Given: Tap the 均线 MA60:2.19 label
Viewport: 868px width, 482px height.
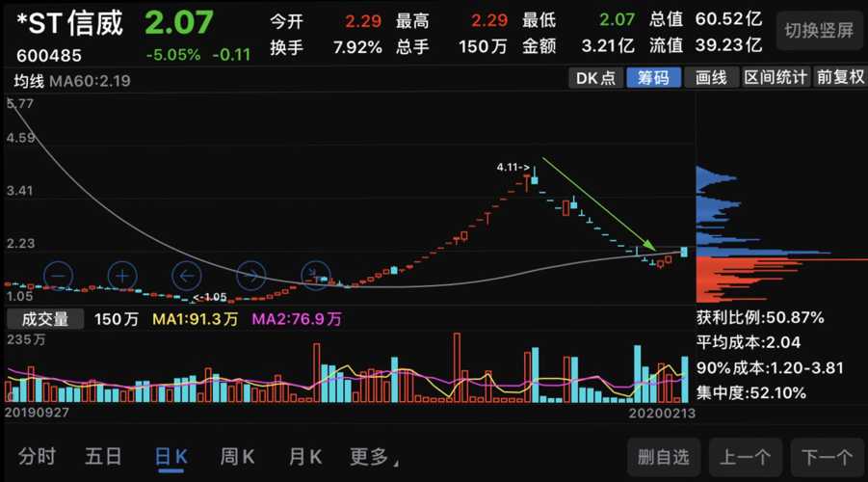Looking at the screenshot, I should pyautogui.click(x=72, y=81).
